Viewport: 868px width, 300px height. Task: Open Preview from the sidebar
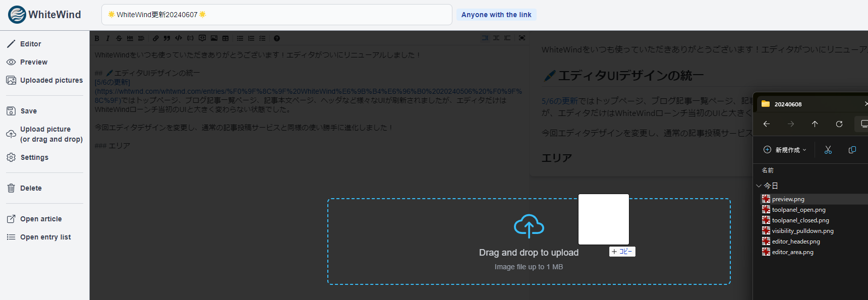33,62
